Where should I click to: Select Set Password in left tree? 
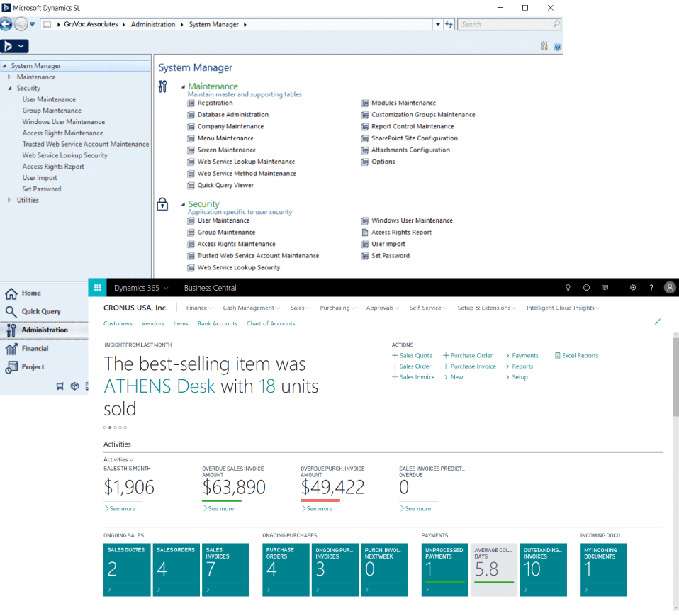[x=42, y=189]
